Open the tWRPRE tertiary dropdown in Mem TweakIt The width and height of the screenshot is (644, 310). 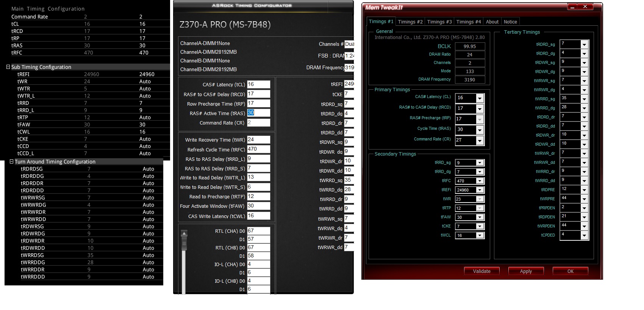(x=584, y=199)
